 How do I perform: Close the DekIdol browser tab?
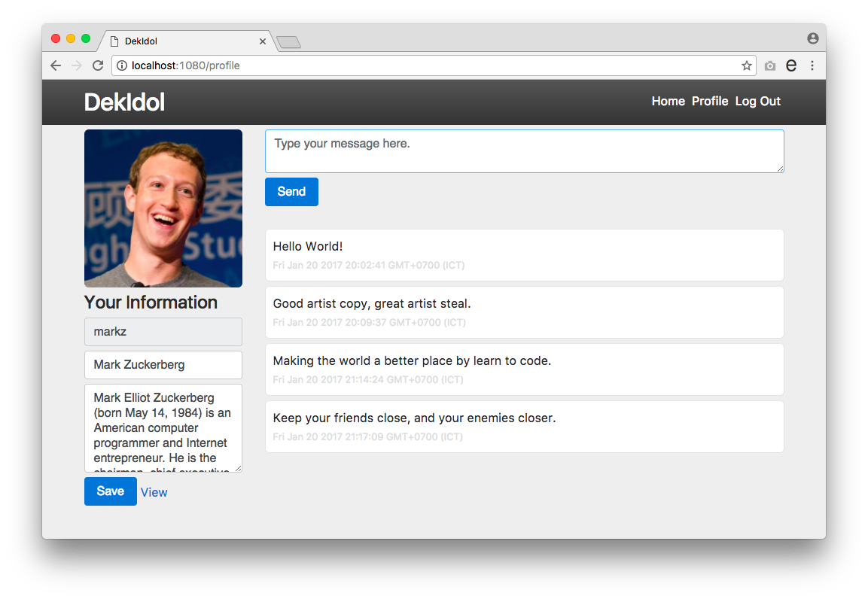click(x=263, y=41)
